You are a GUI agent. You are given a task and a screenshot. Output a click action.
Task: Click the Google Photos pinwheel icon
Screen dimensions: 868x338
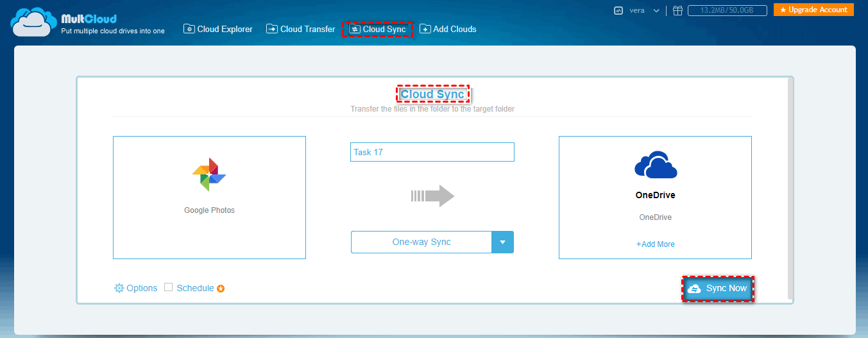coord(209,174)
